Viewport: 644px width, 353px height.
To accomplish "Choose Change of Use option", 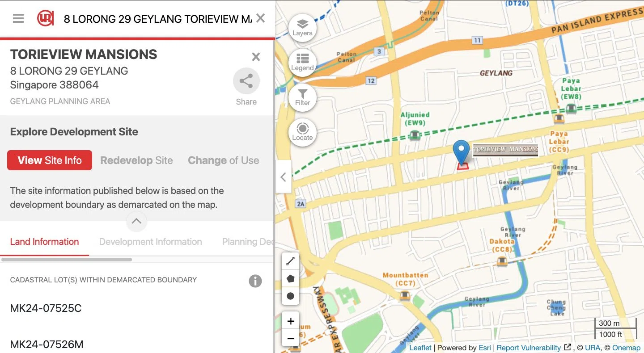I will [223, 160].
